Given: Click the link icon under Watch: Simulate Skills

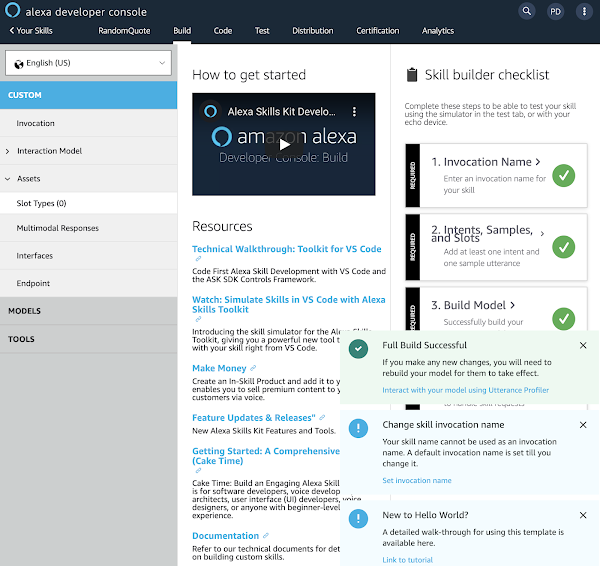Looking at the screenshot, I should (x=198, y=319).
